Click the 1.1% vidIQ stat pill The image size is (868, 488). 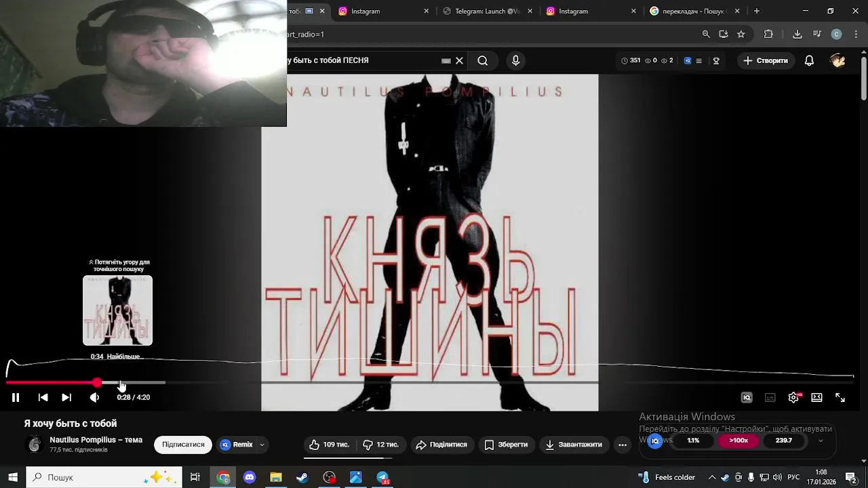pyautogui.click(x=693, y=441)
